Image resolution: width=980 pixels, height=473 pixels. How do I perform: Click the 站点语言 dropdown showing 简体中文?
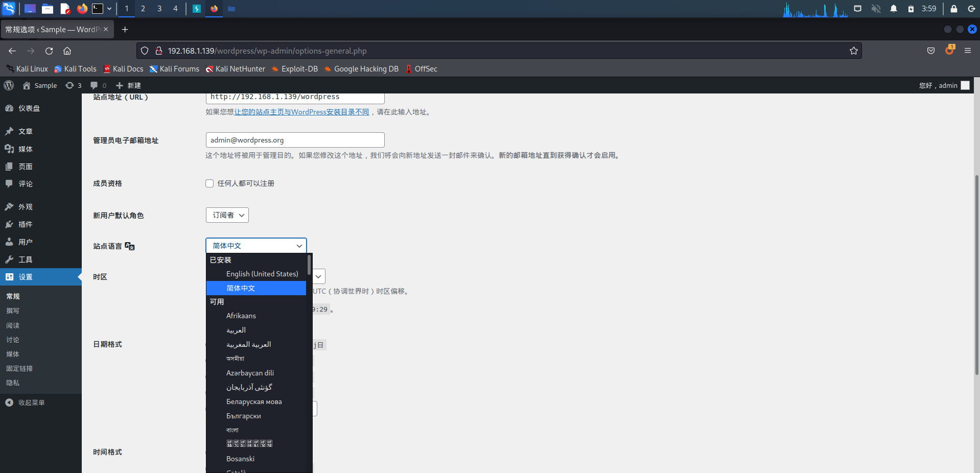click(x=256, y=246)
